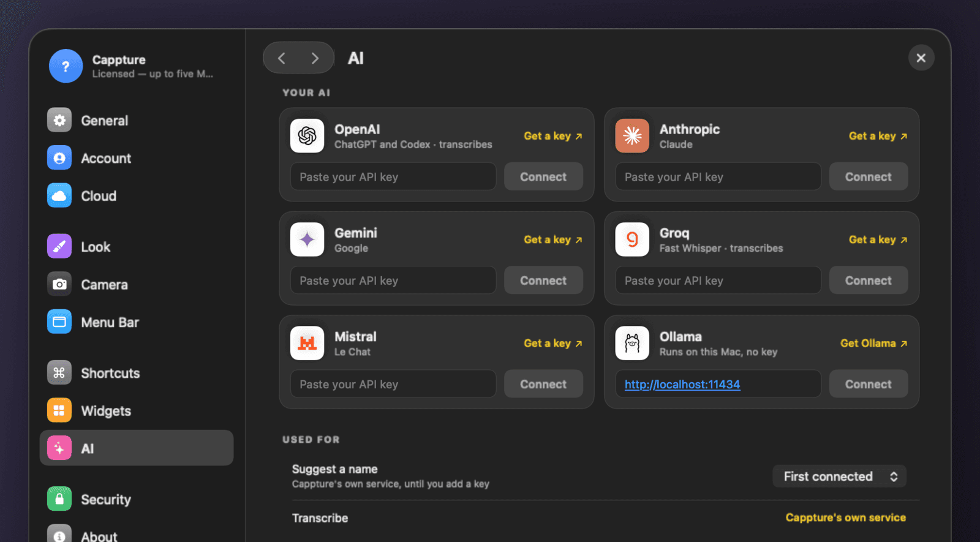Click the Mistral logo icon
This screenshot has width=980, height=542.
(307, 343)
